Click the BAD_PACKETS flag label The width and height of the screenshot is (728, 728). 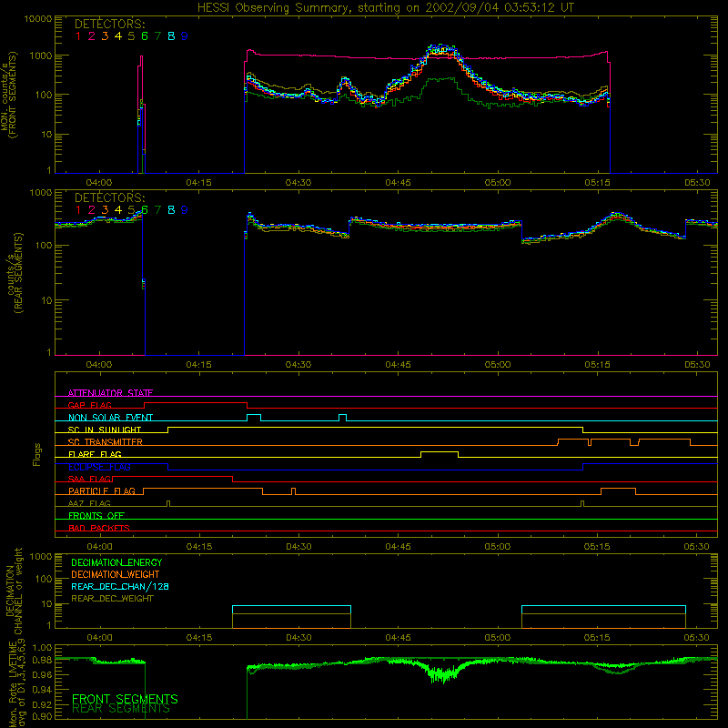click(99, 528)
